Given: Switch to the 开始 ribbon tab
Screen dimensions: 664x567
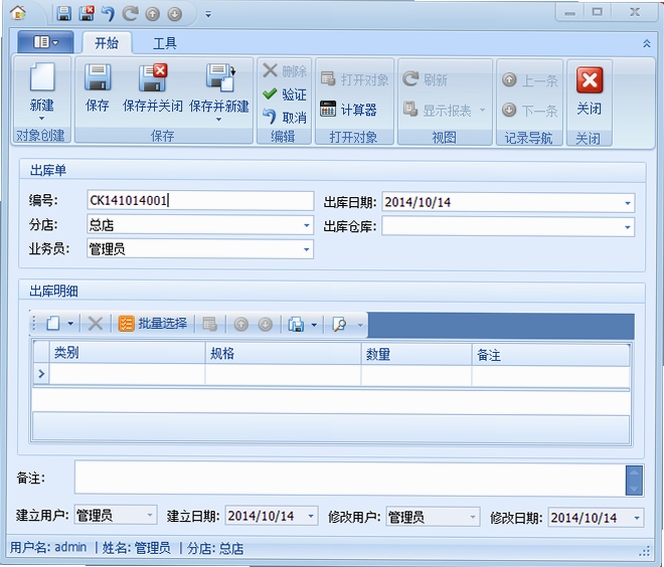Looking at the screenshot, I should [x=107, y=43].
